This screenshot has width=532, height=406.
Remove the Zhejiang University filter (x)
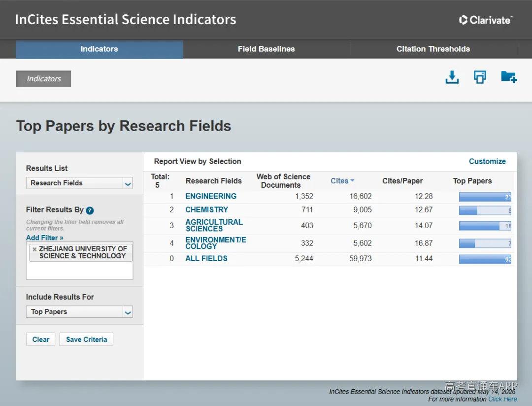[x=34, y=249]
